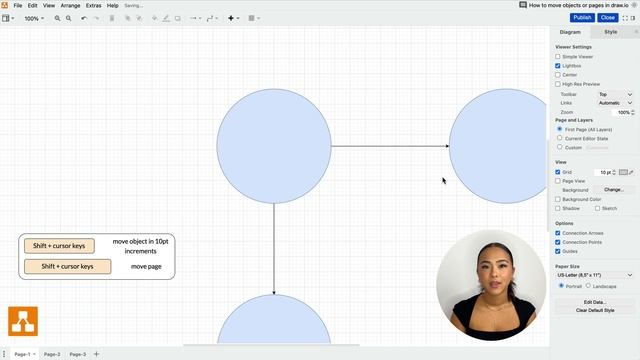Enable High Res Preview checkbox
640x360 pixels.
(558, 84)
